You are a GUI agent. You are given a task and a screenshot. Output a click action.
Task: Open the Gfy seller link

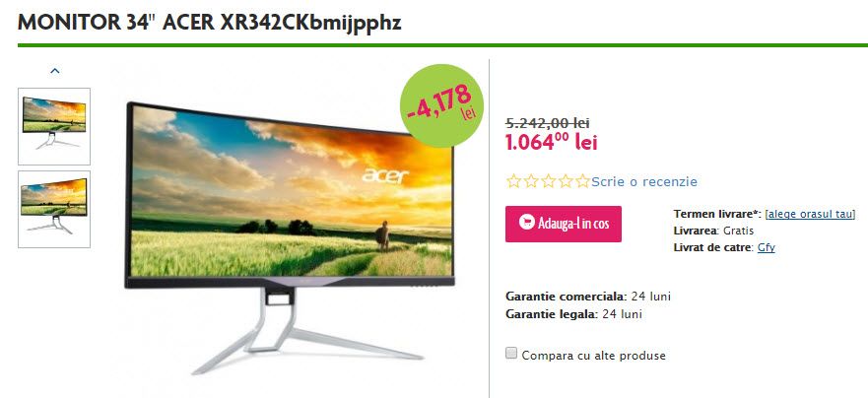pyautogui.click(x=767, y=247)
